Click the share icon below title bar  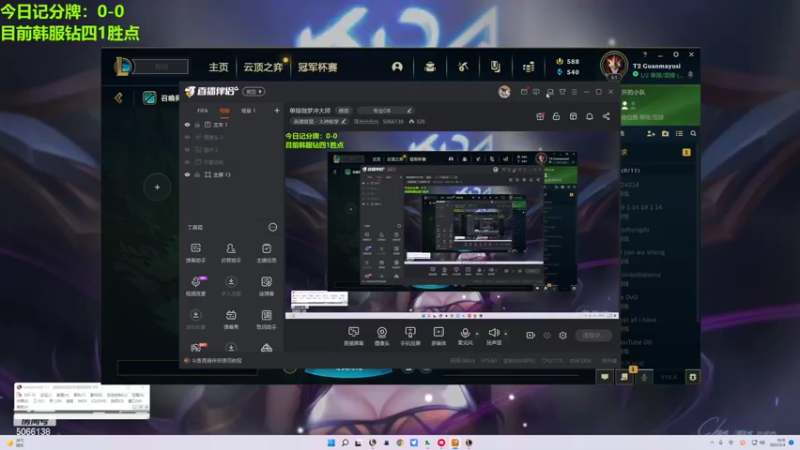click(606, 116)
